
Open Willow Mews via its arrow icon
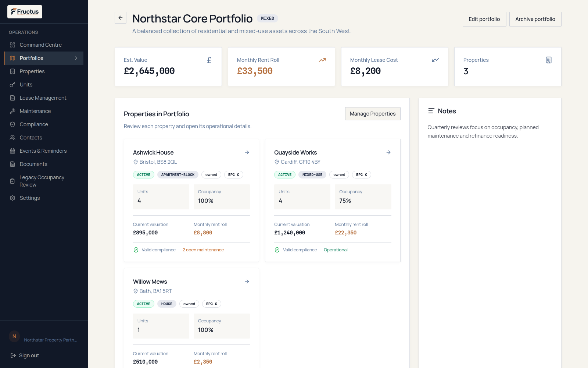click(x=247, y=282)
